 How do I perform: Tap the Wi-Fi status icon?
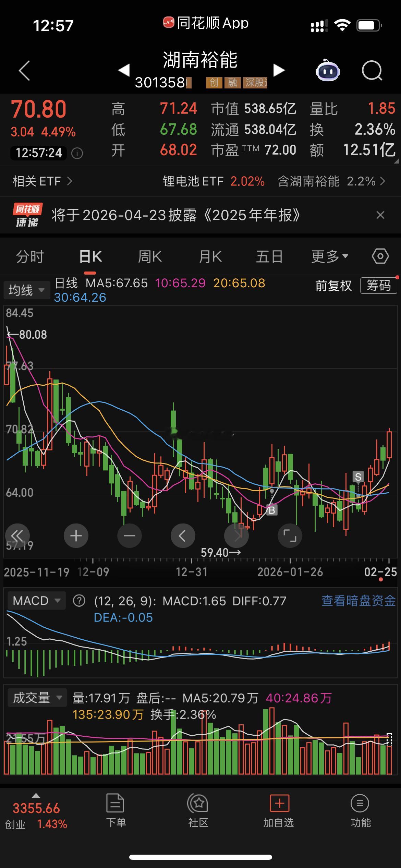tap(342, 25)
